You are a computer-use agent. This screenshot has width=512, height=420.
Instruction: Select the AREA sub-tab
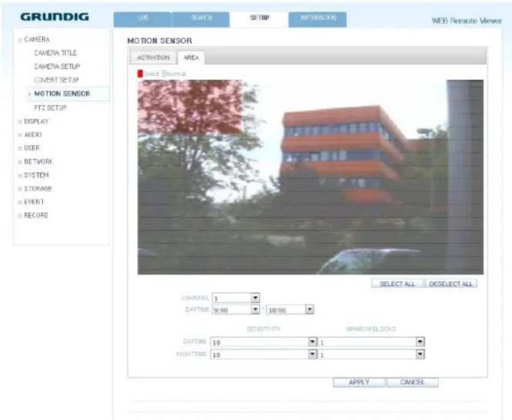[x=191, y=58]
